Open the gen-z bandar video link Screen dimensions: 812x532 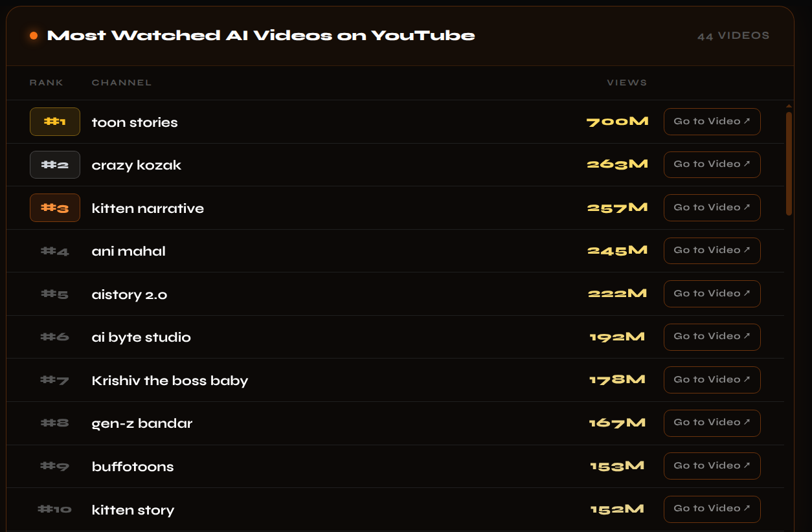[x=712, y=423]
